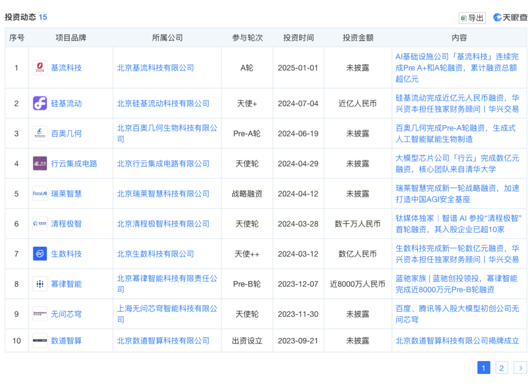
Task: Select the 瑞莱智慧 project name link
Action: (66, 194)
